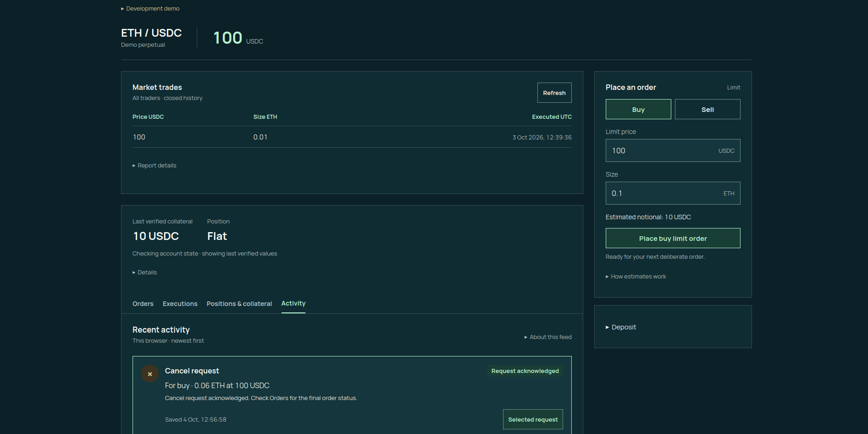Switch to the Activity tab
Viewport: 868px width, 434px height.
click(293, 303)
